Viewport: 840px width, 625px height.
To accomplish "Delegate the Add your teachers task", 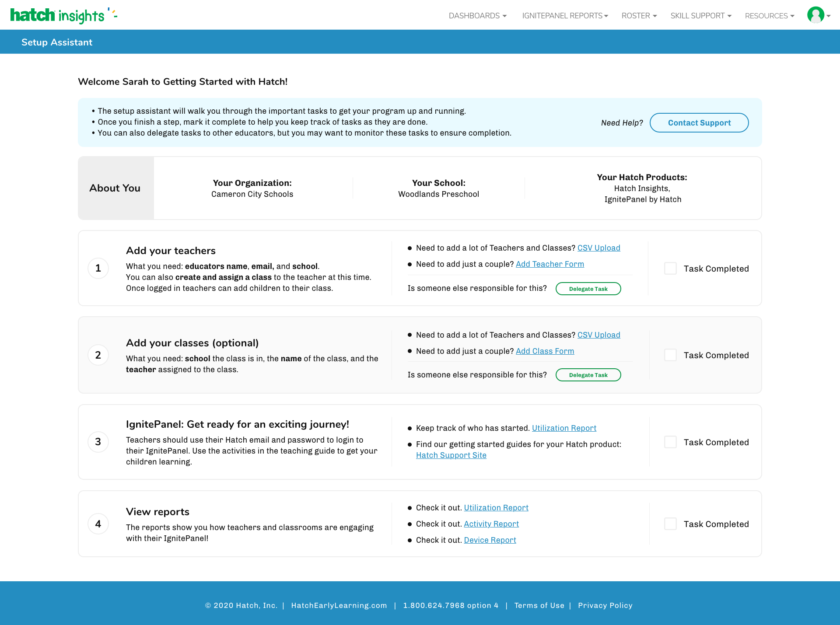I will [588, 289].
